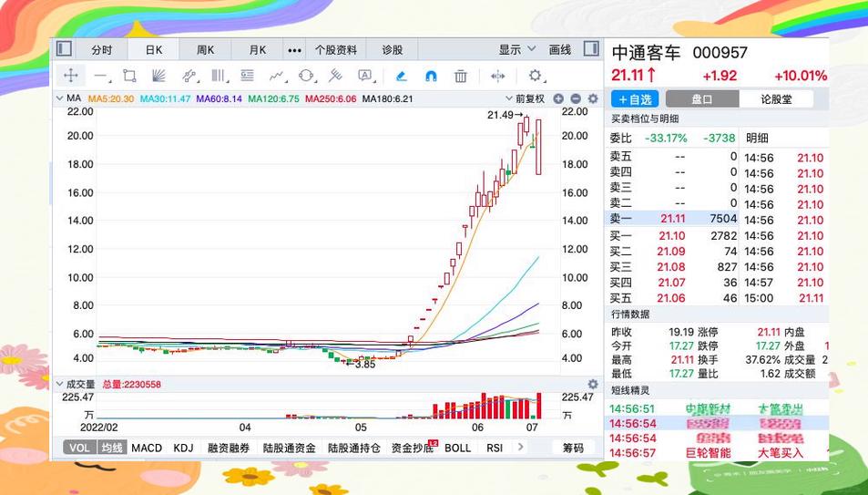The image size is (868, 495).
Task: Click the 筹码 button
Action: [573, 448]
